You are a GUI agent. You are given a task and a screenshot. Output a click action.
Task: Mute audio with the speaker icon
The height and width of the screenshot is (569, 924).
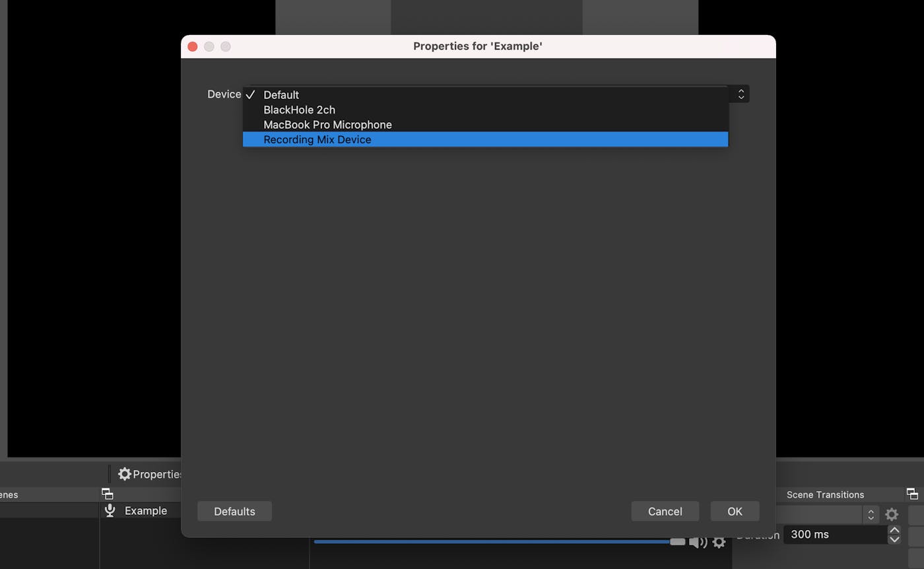[698, 542]
